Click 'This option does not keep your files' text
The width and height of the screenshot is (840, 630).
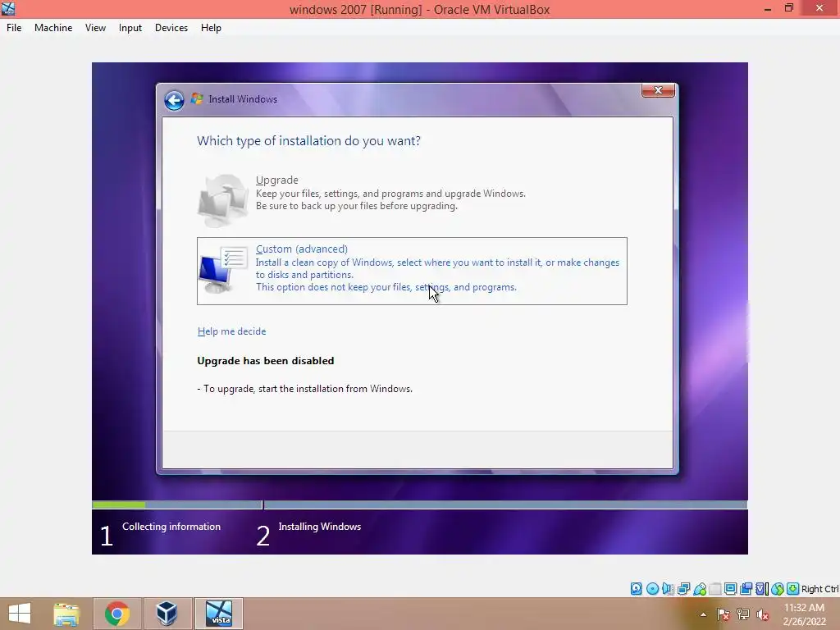pos(386,287)
